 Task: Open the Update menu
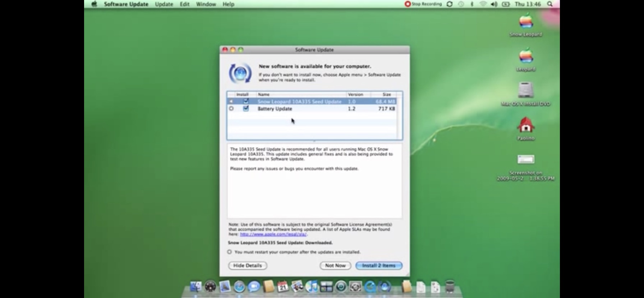[164, 4]
